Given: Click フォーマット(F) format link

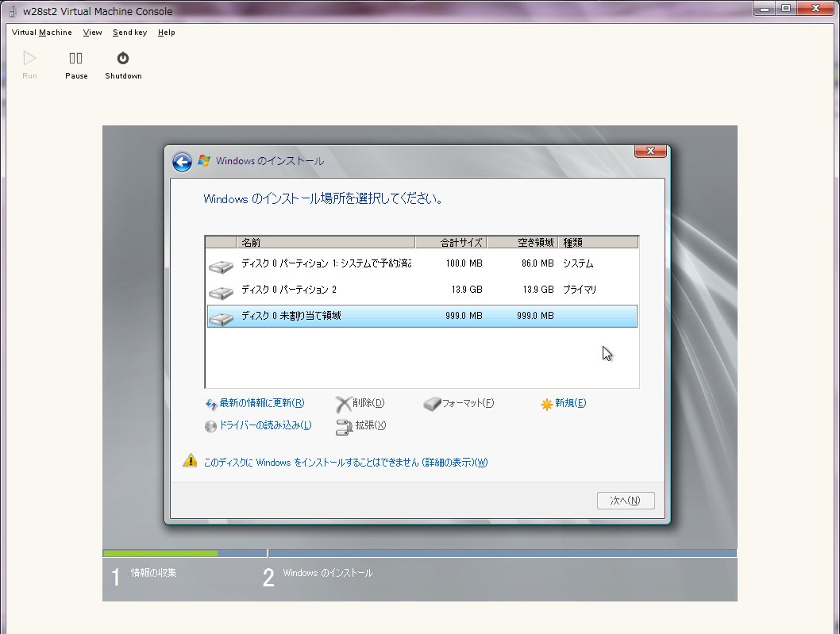Looking at the screenshot, I should pos(468,403).
